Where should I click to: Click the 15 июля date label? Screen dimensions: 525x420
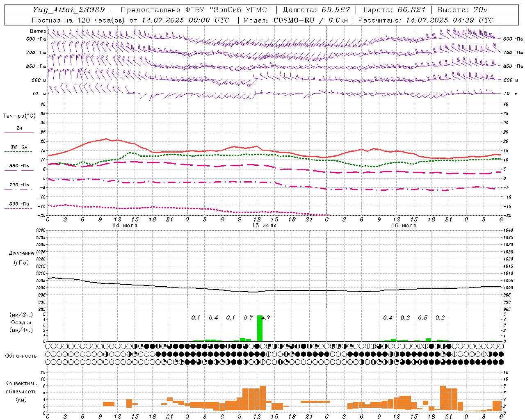264,226
